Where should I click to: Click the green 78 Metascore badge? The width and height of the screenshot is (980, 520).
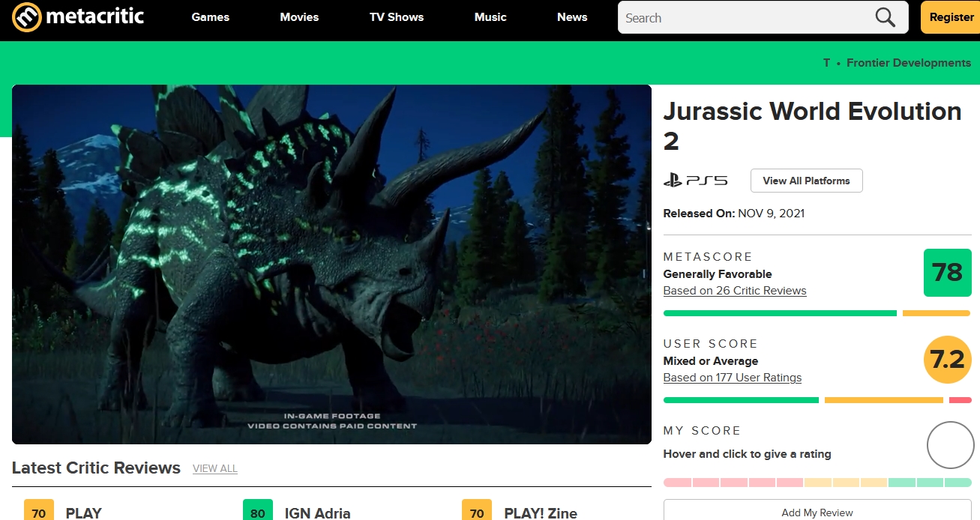click(x=948, y=273)
